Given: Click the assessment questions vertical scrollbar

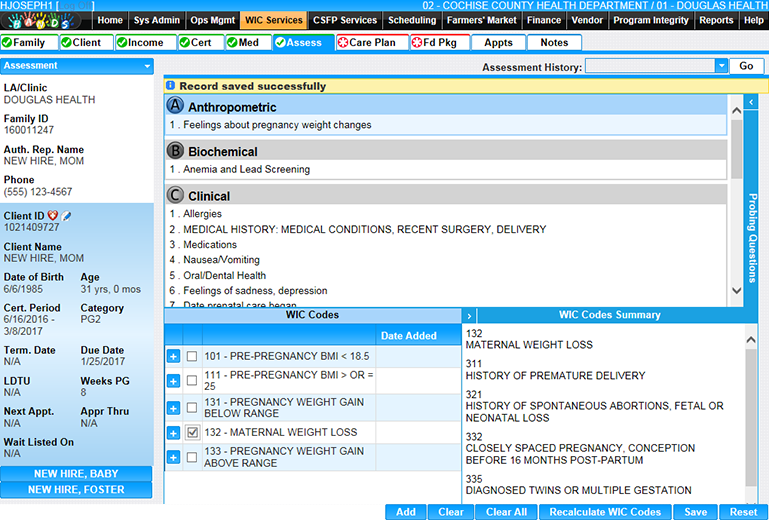Looking at the screenshot, I should 737,200.
